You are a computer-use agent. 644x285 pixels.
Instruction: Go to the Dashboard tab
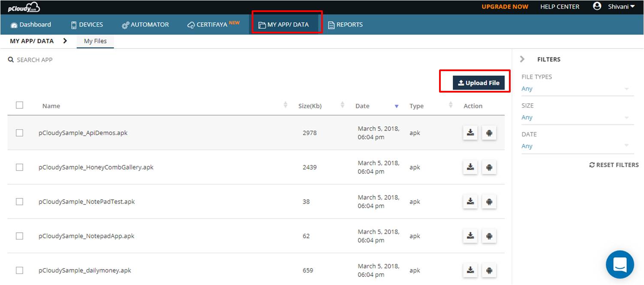tap(31, 24)
